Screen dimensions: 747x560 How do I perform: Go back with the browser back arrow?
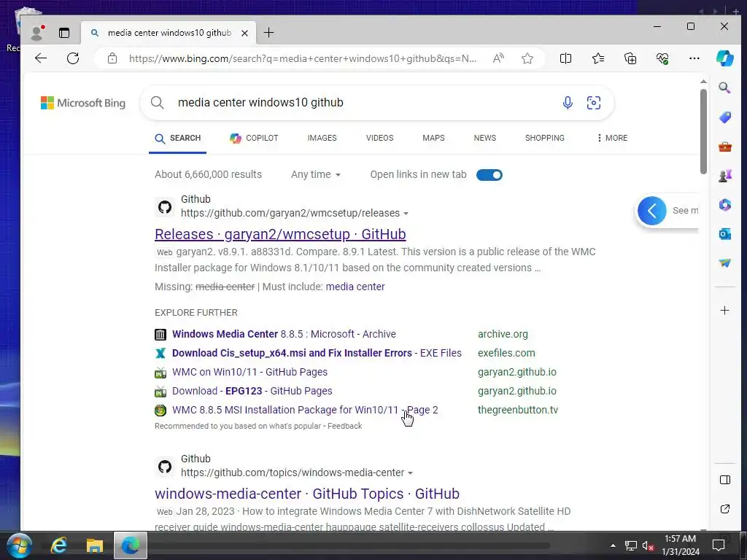coord(41,58)
